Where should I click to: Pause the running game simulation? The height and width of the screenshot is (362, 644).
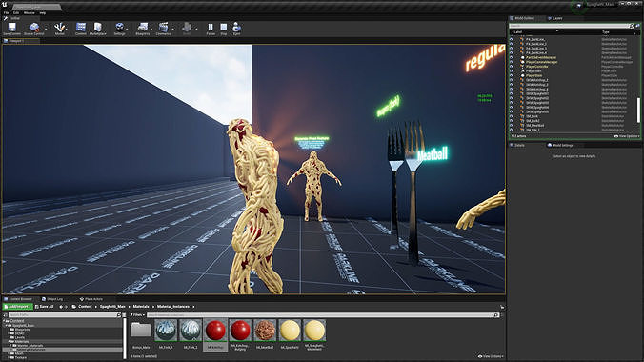211,28
